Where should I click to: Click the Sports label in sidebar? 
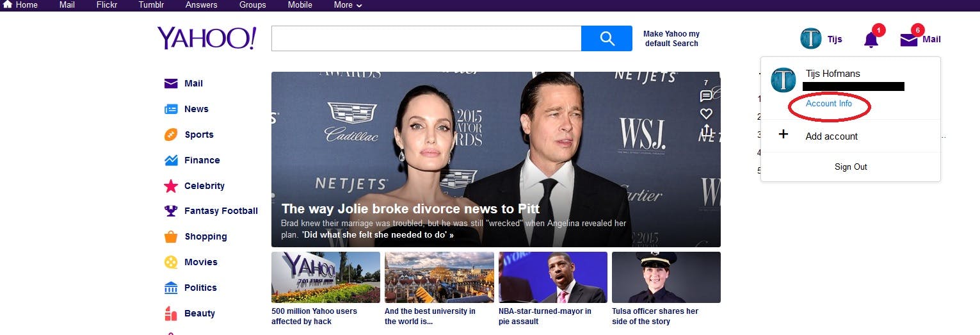click(199, 135)
